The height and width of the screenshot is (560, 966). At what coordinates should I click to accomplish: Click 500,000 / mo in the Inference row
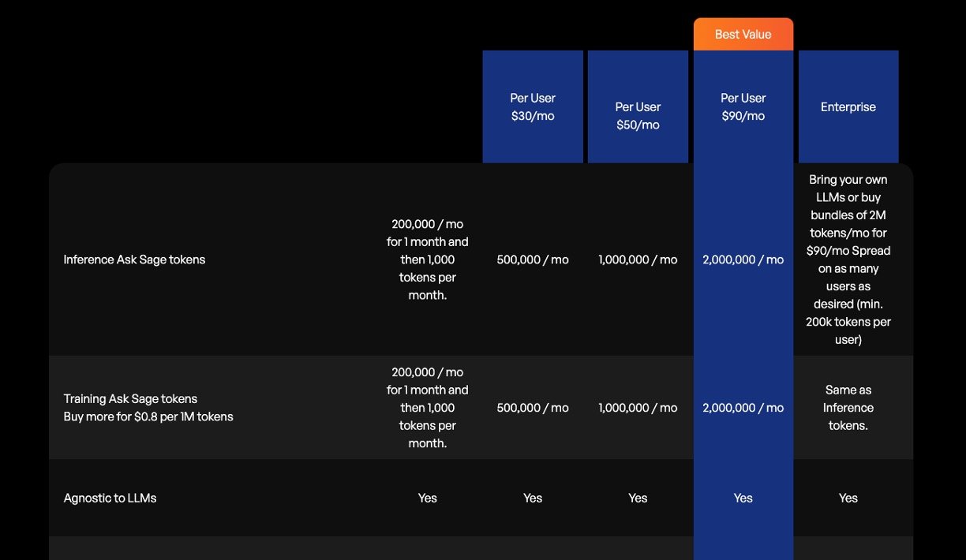tap(533, 259)
